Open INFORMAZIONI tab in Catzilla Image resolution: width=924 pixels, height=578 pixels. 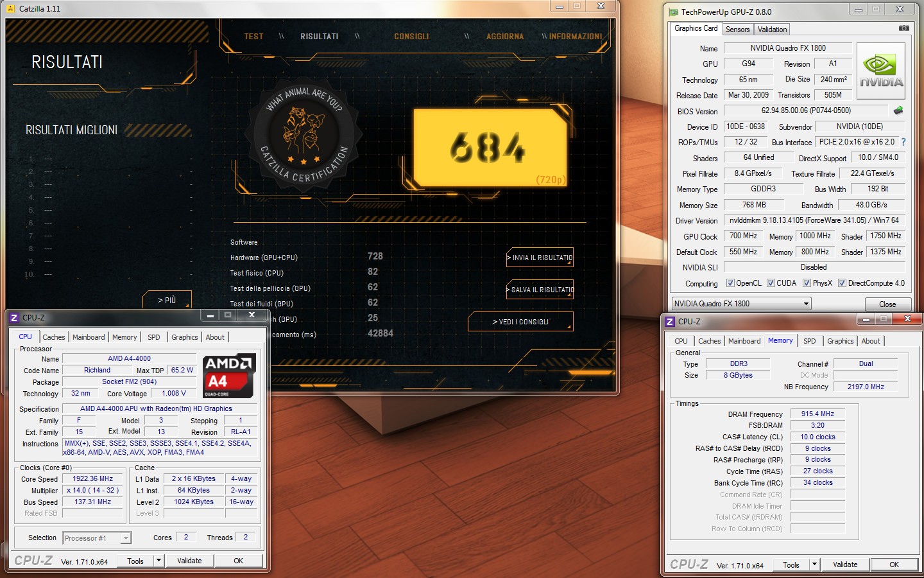tap(576, 37)
